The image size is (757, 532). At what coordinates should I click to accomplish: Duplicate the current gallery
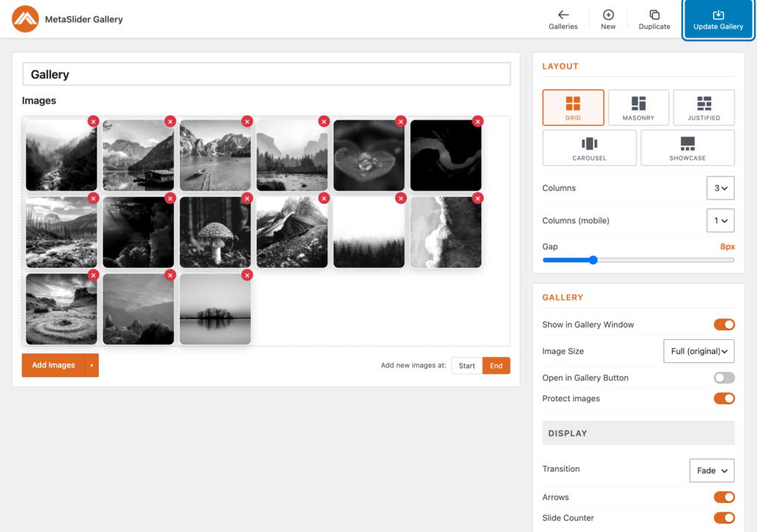click(654, 20)
